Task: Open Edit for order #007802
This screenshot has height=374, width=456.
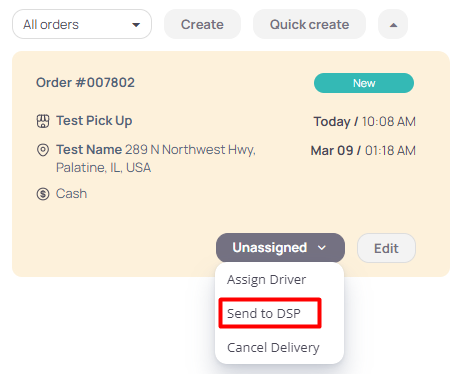Action: point(386,248)
